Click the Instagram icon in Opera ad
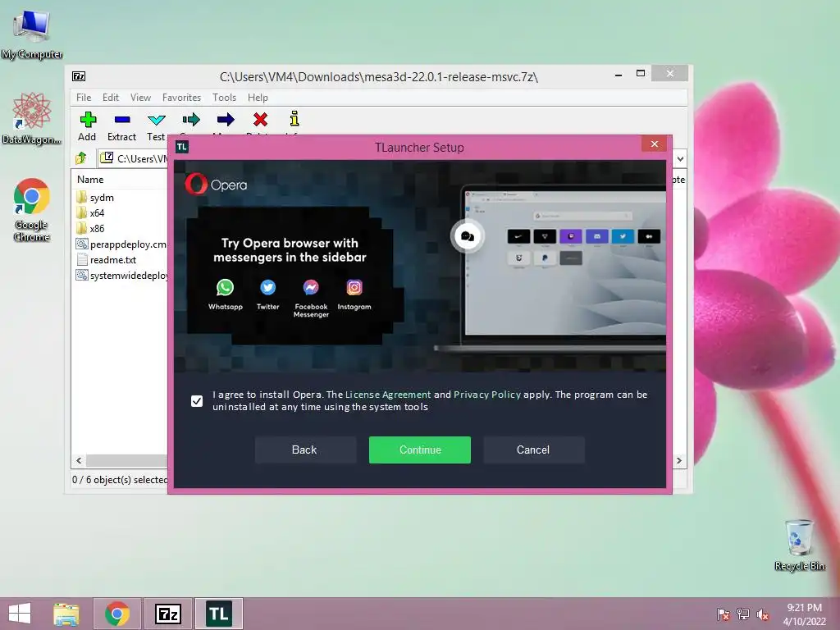Viewport: 840px width, 630px height. (x=354, y=288)
